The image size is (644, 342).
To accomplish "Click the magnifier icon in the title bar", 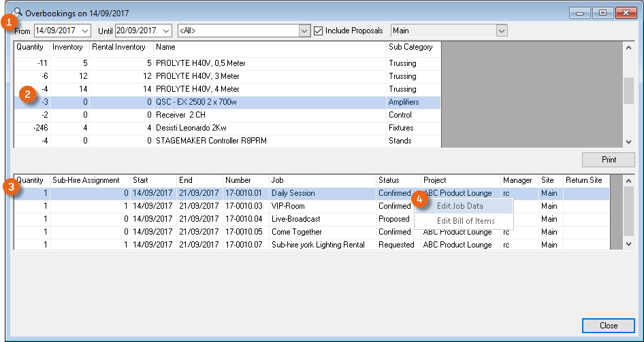I will (18, 12).
